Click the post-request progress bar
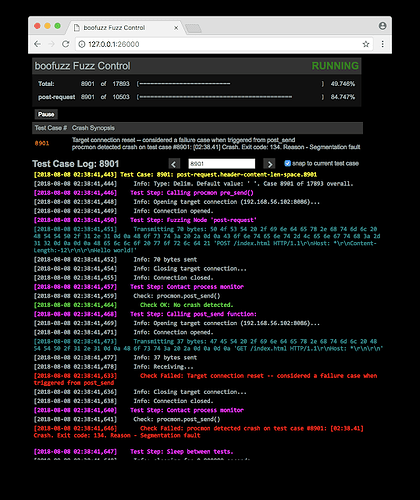This screenshot has width=420, height=500. pyautogui.click(x=230, y=97)
